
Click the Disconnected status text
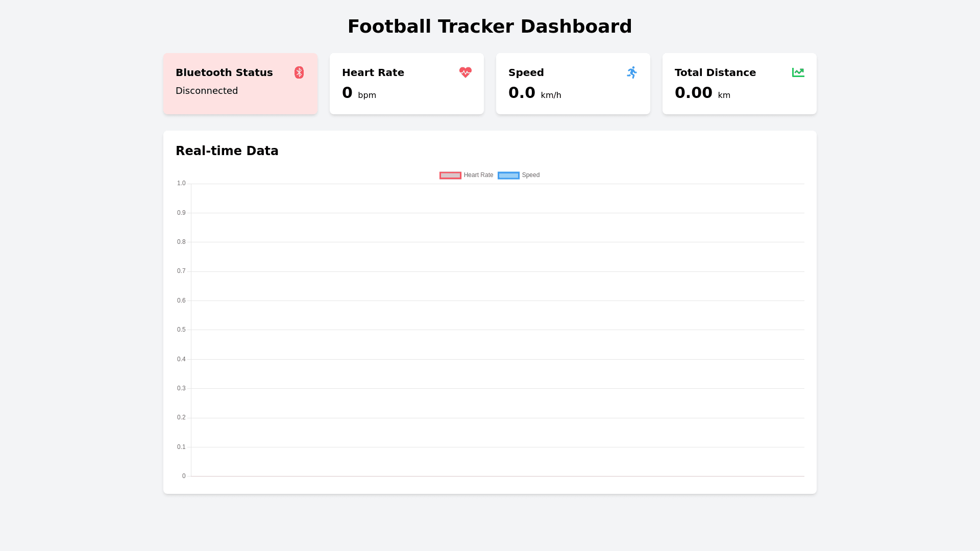(207, 91)
